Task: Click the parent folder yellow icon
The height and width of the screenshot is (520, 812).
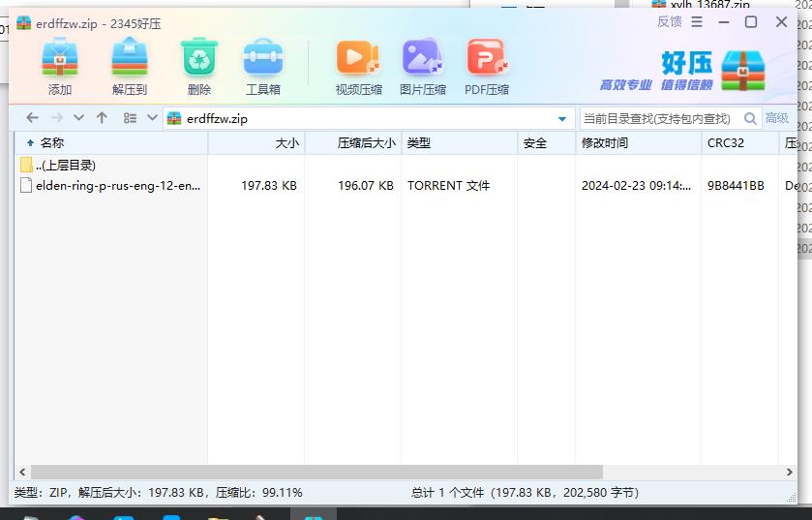Action: point(26,165)
